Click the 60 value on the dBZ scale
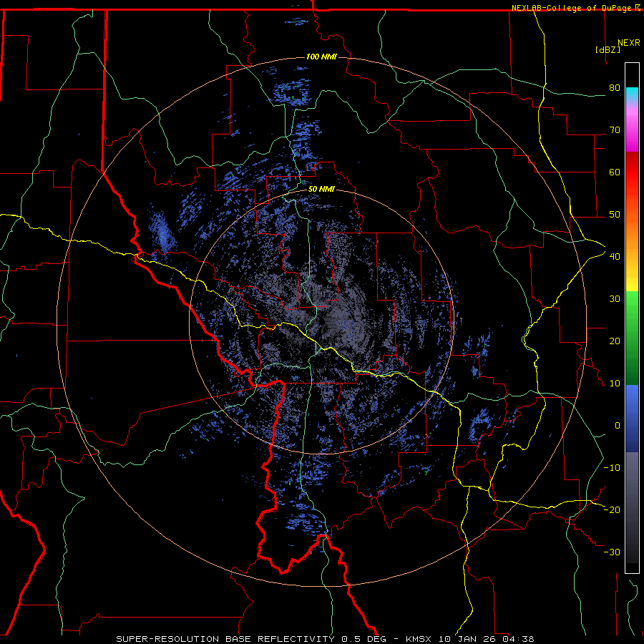The image size is (644, 644). click(x=615, y=172)
